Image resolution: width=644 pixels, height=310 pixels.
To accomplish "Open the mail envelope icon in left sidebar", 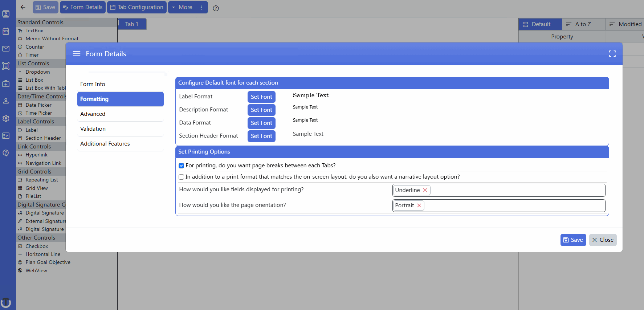I will click(x=6, y=49).
